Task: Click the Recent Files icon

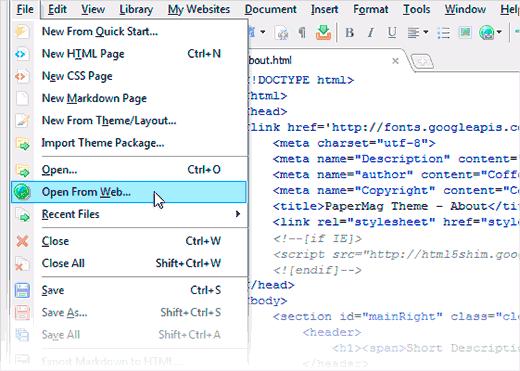Action: 23,214
